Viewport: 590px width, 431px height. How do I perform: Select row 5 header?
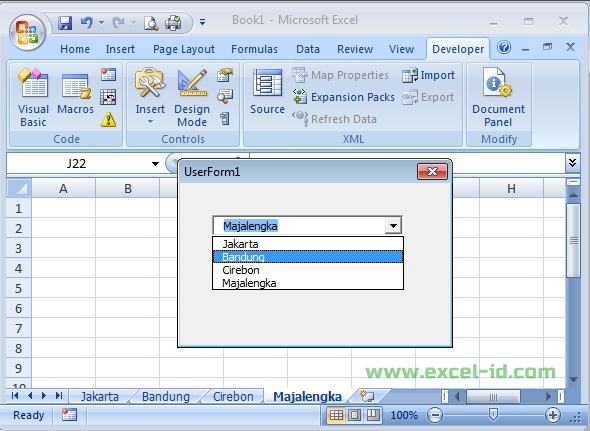19,288
